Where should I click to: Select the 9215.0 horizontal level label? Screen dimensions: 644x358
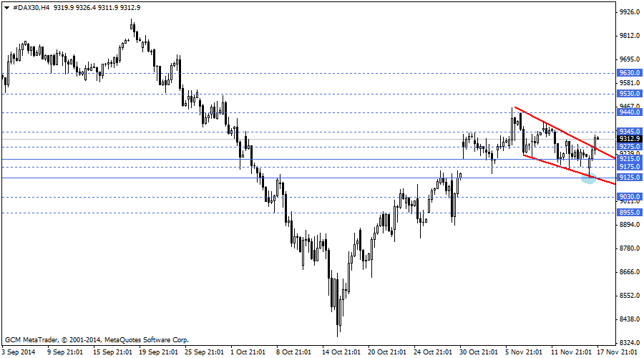click(x=630, y=159)
